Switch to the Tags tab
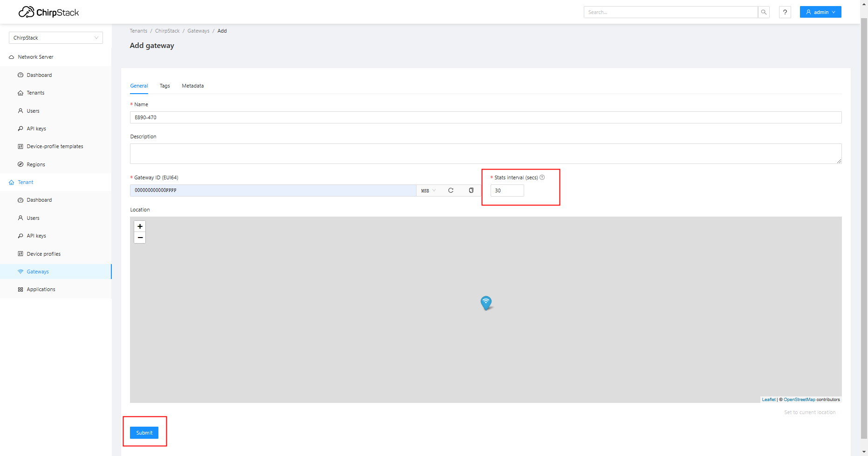The height and width of the screenshot is (456, 868). 164,86
